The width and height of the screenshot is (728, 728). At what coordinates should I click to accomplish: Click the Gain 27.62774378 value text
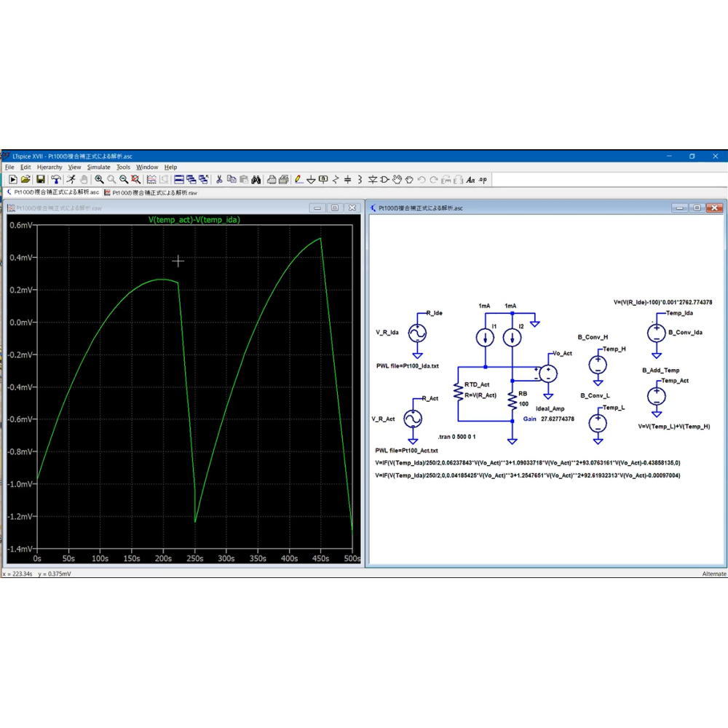coord(549,419)
